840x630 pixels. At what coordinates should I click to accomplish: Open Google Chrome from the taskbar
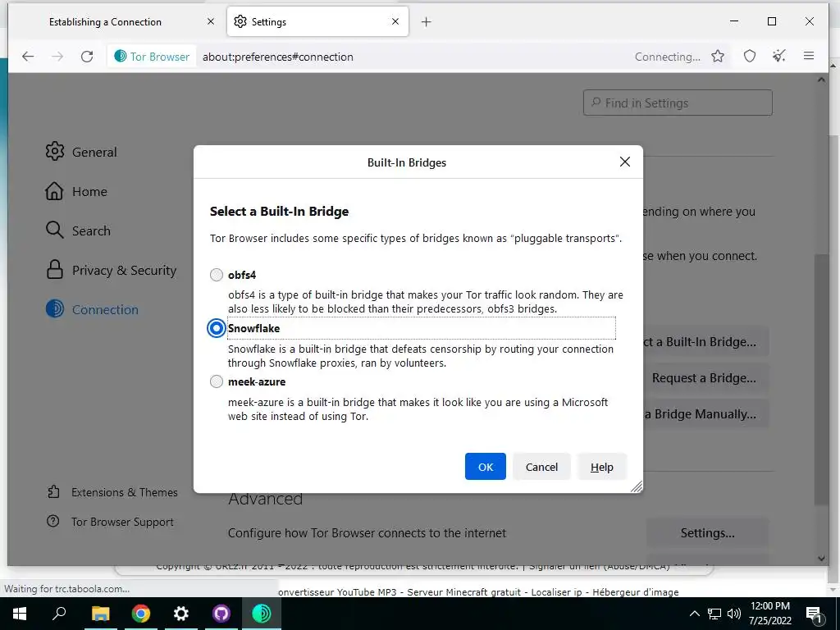tap(141, 614)
